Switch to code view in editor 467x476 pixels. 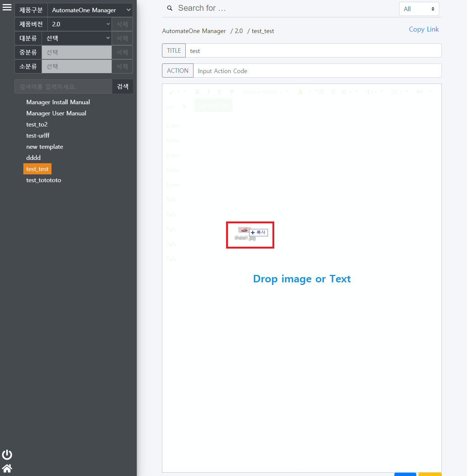(x=170, y=107)
